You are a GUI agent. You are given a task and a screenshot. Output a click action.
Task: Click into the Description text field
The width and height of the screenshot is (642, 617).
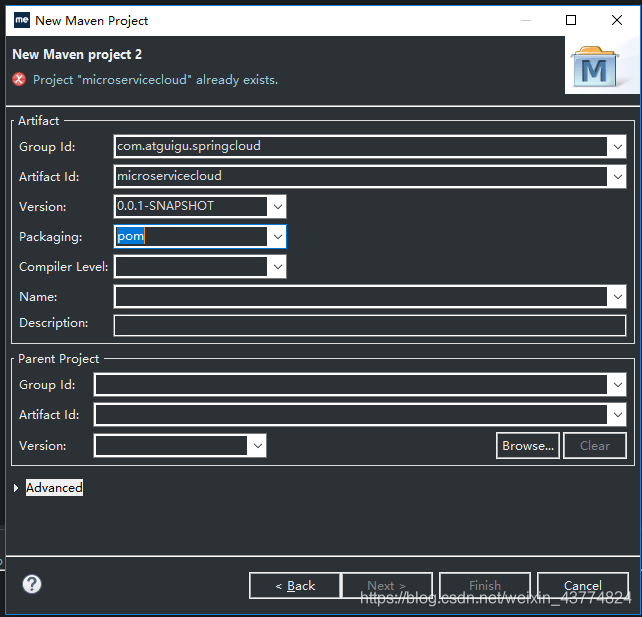370,325
